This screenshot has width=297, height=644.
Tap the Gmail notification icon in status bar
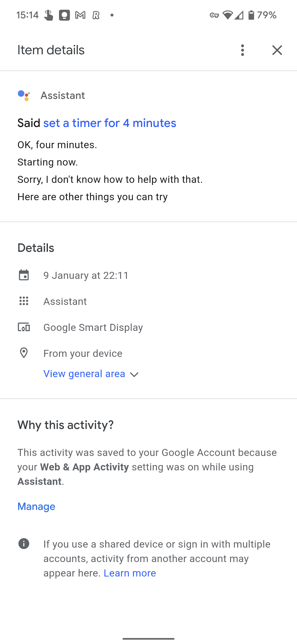(x=80, y=15)
